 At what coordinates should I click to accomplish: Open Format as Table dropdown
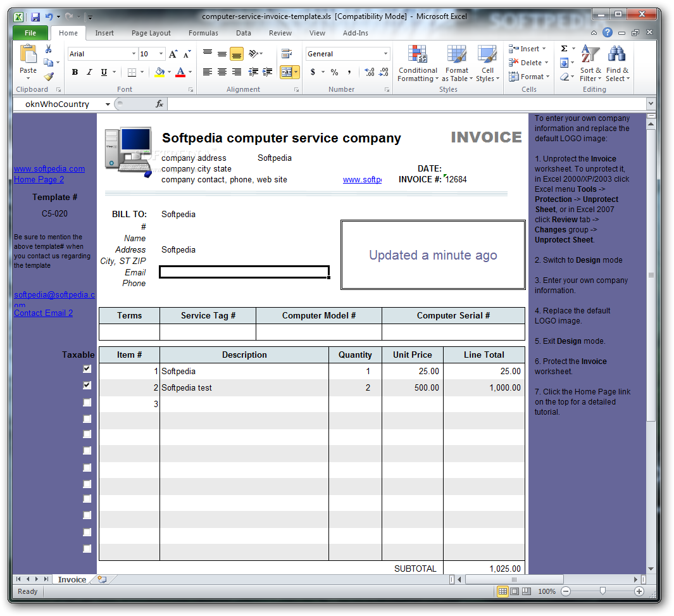pyautogui.click(x=457, y=64)
